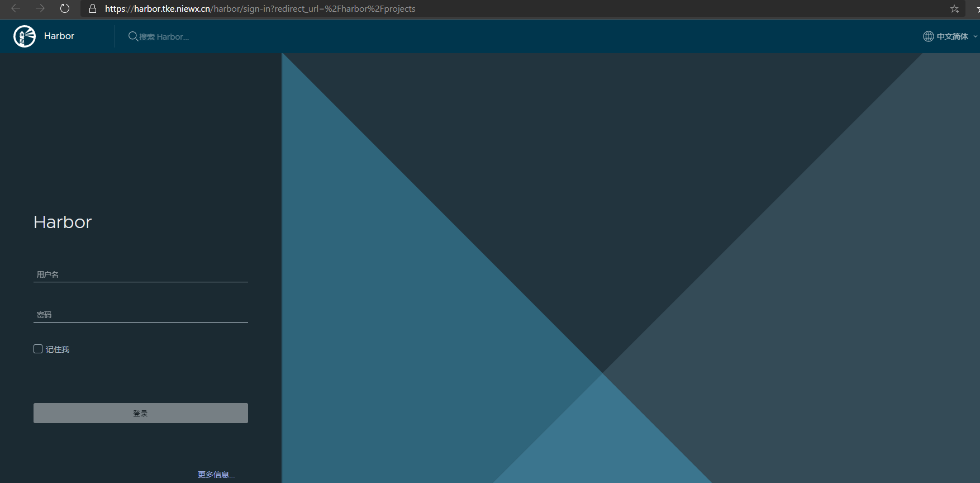Open the 更多信息 link

[216, 475]
